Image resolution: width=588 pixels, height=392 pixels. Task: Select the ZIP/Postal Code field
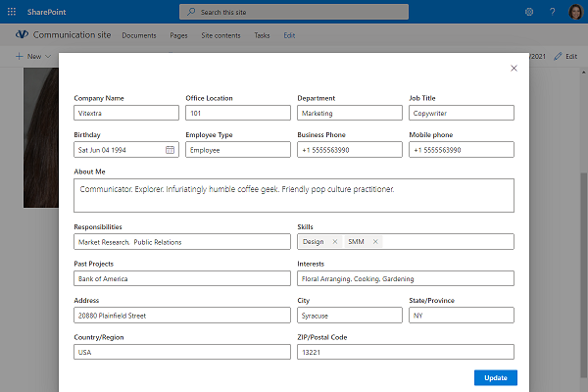click(406, 352)
